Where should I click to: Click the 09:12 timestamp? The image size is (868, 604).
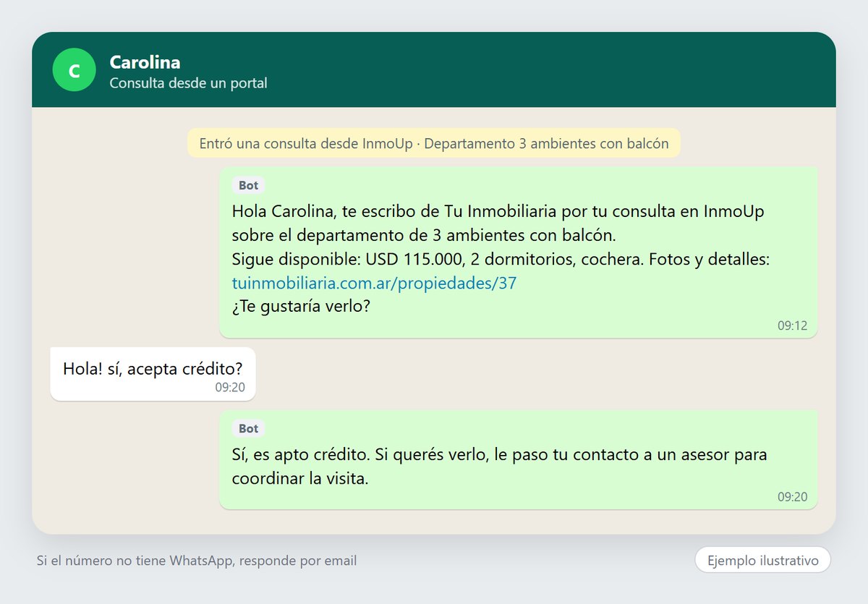tap(792, 326)
